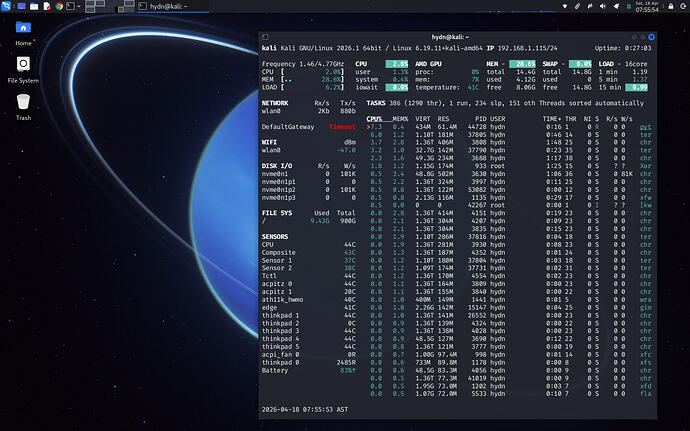Open the battery power manager icon
690x431 pixels.
pyautogui.click(x=629, y=6)
